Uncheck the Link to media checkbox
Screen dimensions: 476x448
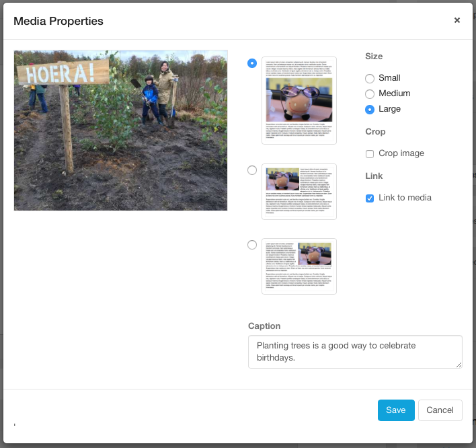[370, 198]
